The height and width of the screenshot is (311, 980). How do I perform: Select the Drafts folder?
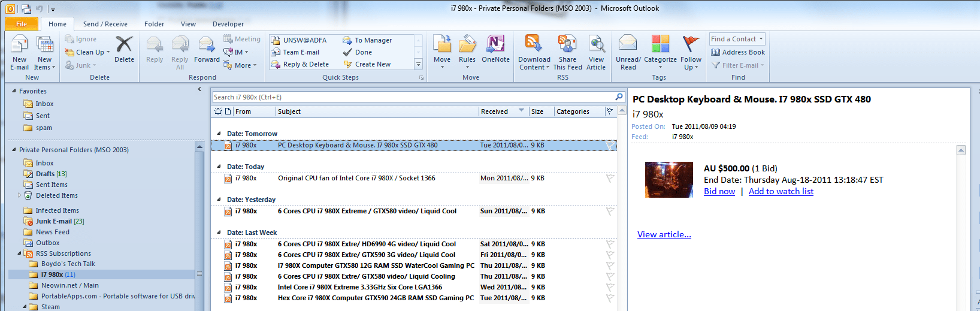click(46, 174)
